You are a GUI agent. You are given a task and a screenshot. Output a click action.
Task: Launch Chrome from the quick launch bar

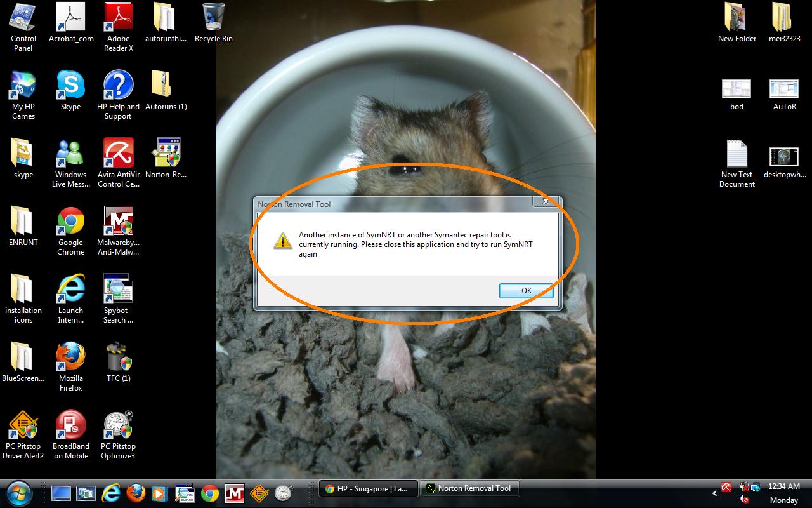tap(210, 493)
